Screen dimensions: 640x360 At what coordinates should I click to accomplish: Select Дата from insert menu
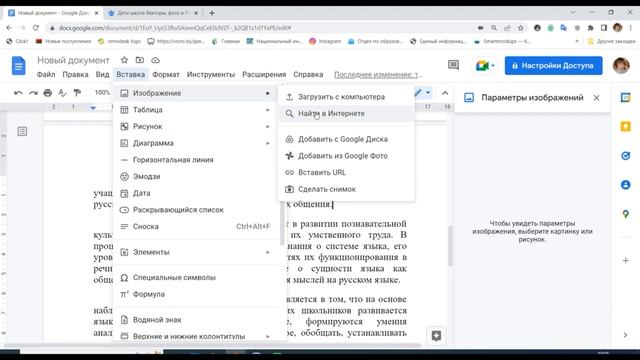pyautogui.click(x=196, y=193)
